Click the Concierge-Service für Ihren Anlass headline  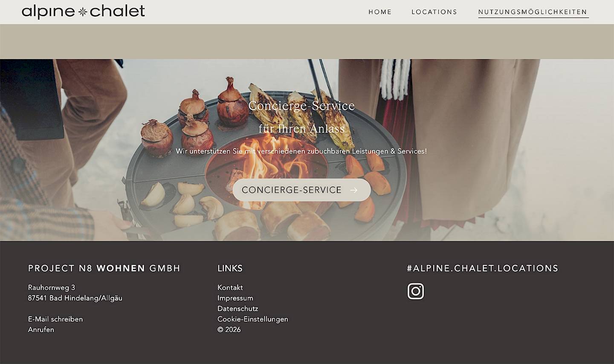pos(301,117)
